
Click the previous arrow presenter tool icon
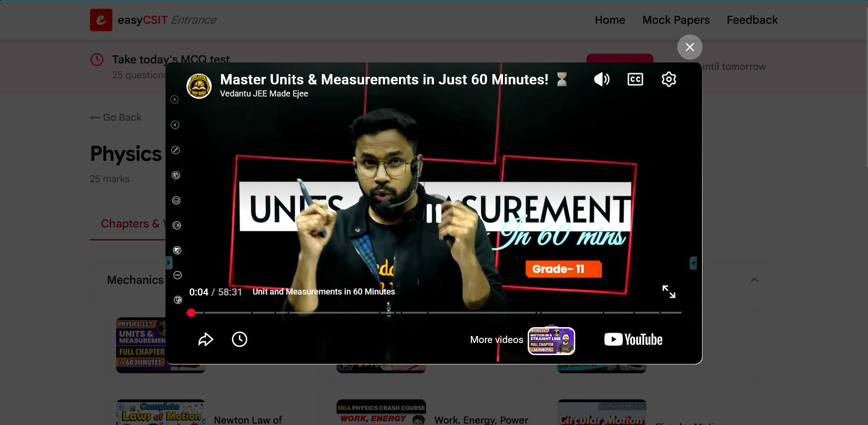175,125
